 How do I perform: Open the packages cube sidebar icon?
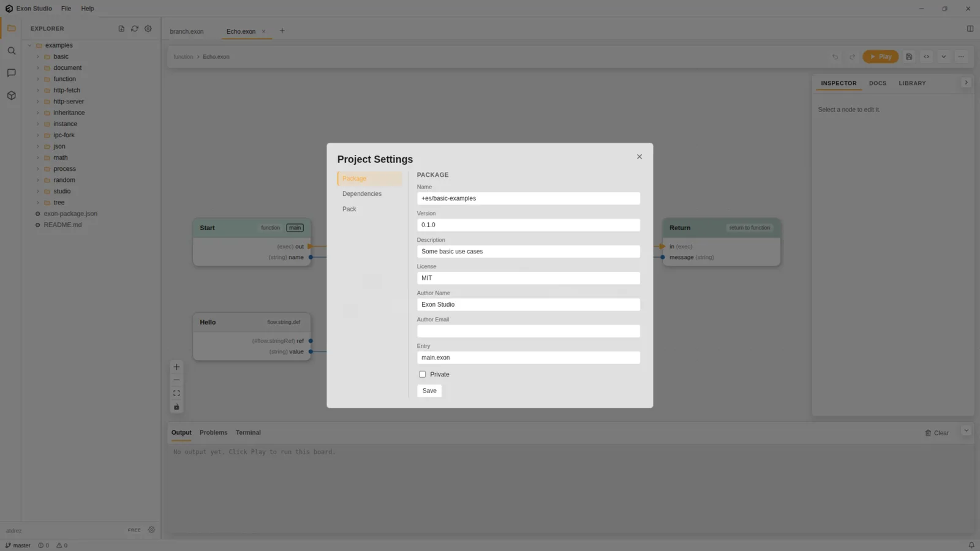[11, 96]
